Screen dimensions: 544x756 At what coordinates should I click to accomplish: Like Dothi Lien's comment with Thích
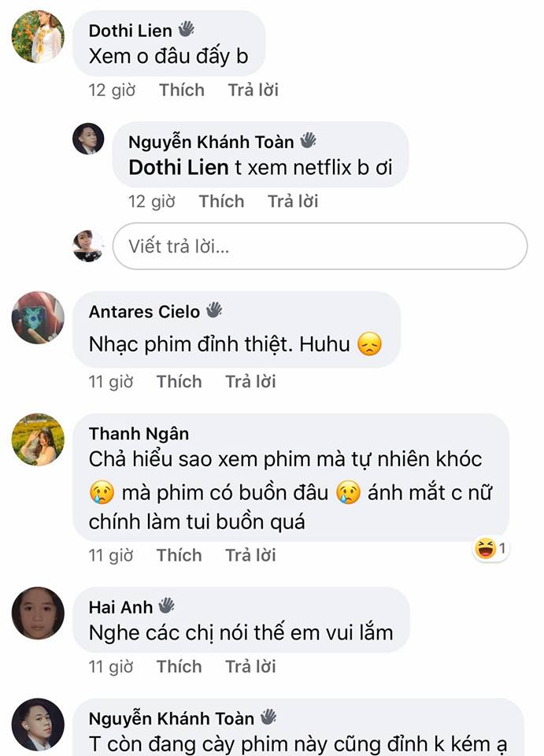pyautogui.click(x=182, y=90)
